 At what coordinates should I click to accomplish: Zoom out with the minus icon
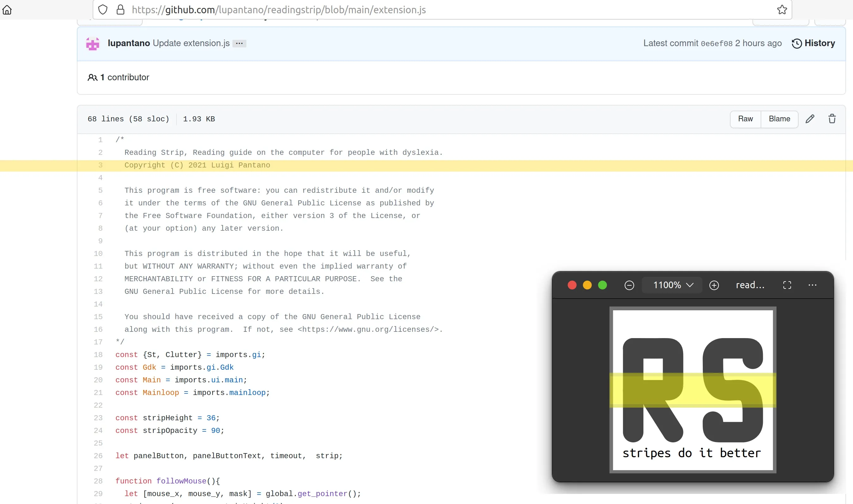629,285
